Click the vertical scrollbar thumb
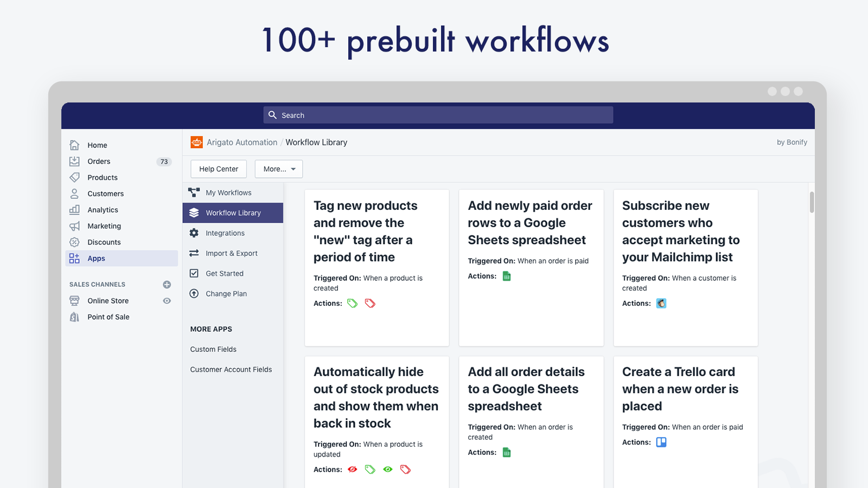Screen dimensions: 868x488 [x=812, y=202]
